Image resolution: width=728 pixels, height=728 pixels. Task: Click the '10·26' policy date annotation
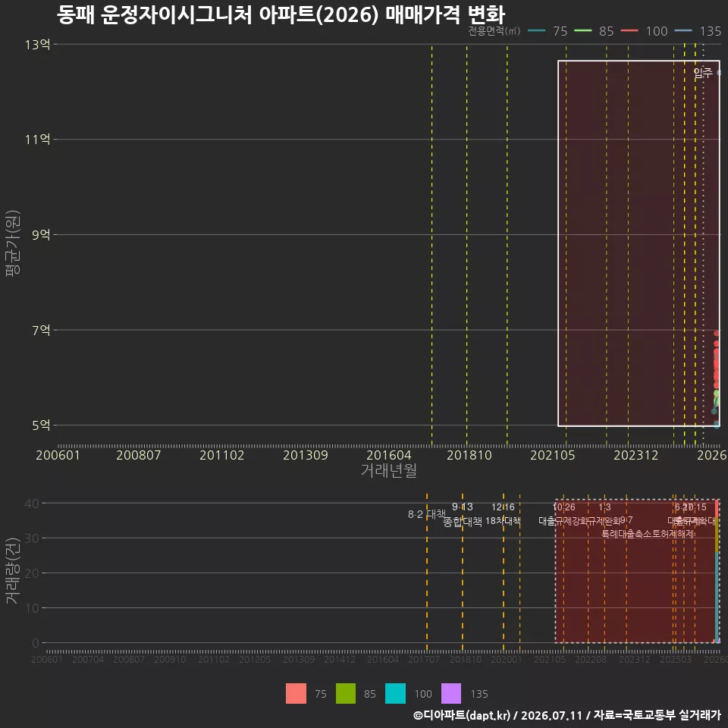(563, 507)
